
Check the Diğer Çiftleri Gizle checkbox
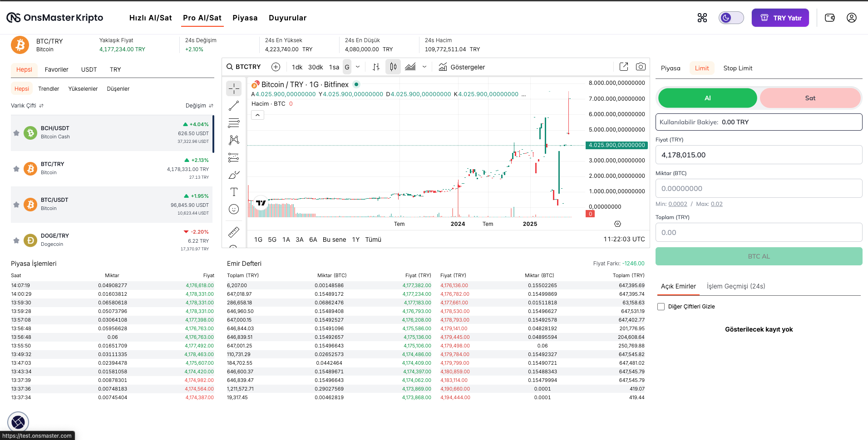coord(661,307)
